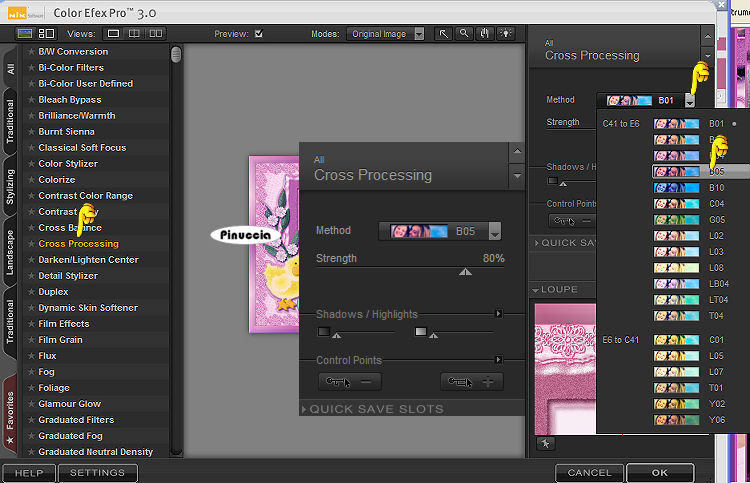Click the filter list layout icon beside it
The image size is (750, 483).
[46, 33]
